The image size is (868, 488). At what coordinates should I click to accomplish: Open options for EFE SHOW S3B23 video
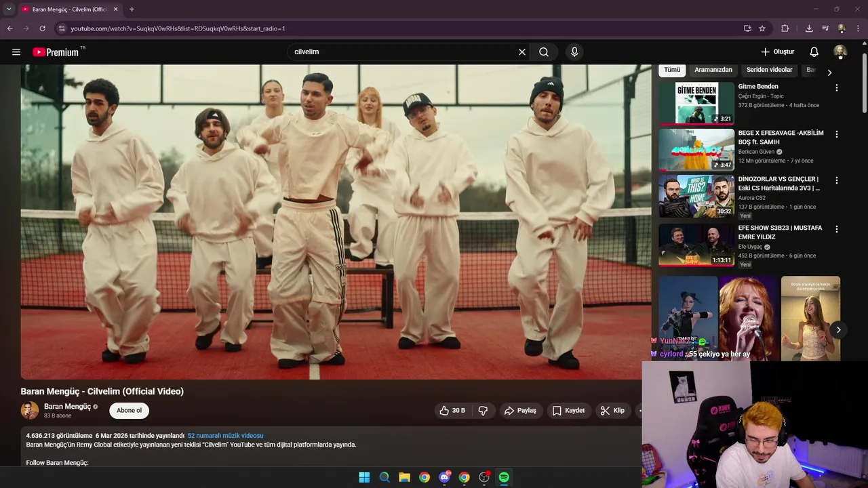point(836,229)
